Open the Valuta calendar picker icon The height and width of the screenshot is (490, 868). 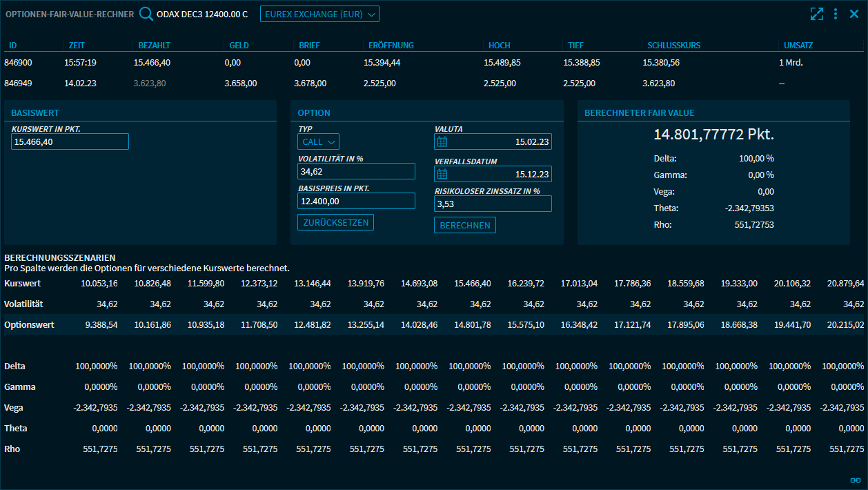(443, 141)
